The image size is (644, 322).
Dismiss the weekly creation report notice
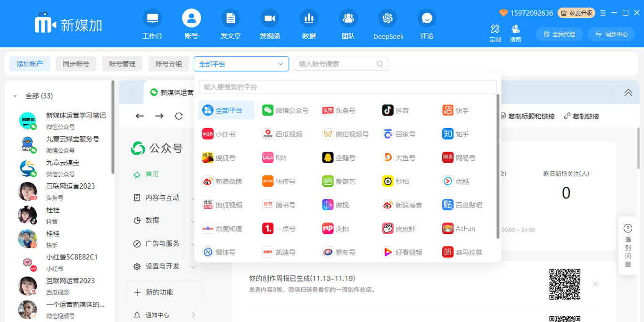click(595, 284)
